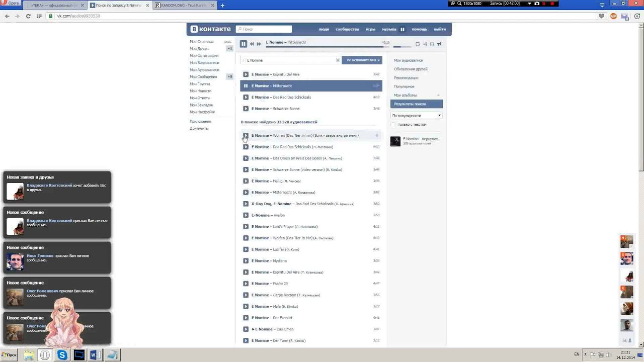
Task: Play E Nomine – Espiritu Del Aire
Action: 246,74
